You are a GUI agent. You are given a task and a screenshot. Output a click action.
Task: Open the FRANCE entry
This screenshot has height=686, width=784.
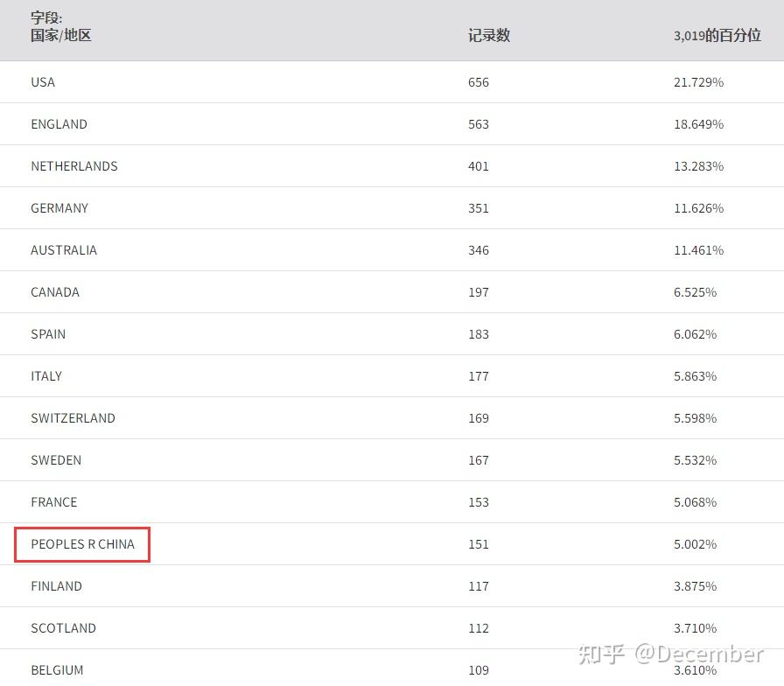point(54,502)
